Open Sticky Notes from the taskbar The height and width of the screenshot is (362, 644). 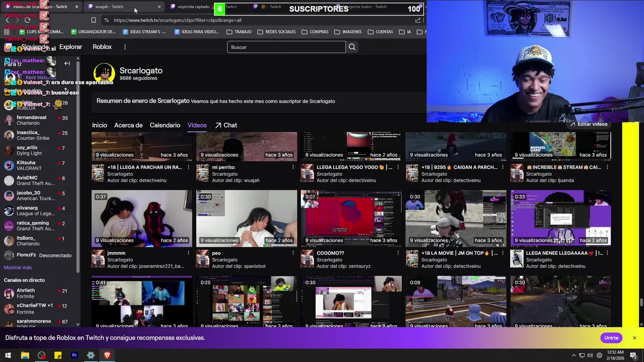(x=58, y=355)
